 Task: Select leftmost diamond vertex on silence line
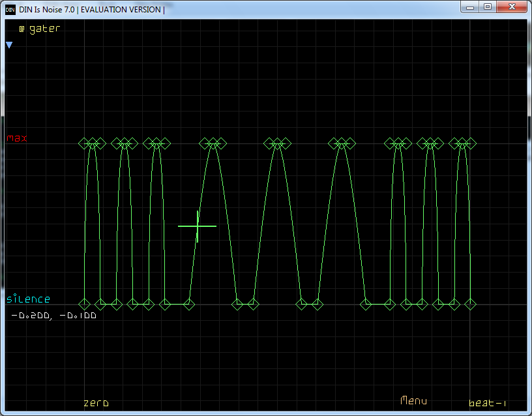pyautogui.click(x=85, y=303)
